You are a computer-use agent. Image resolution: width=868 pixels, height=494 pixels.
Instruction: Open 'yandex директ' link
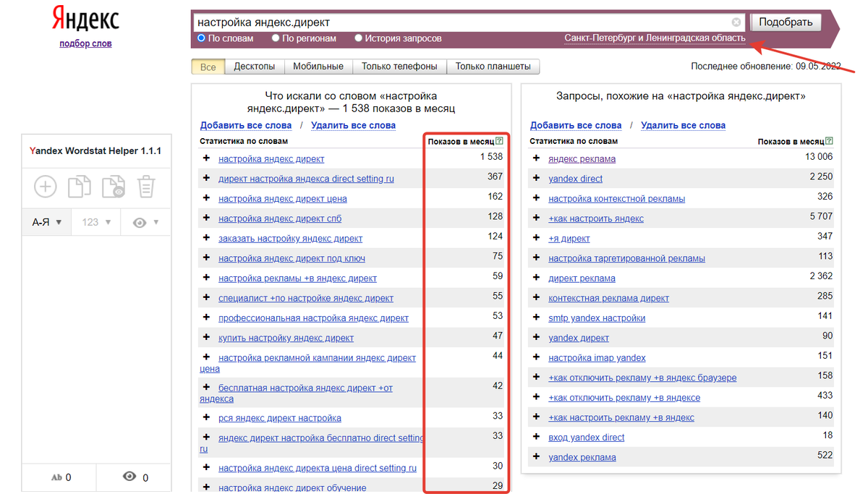point(579,338)
